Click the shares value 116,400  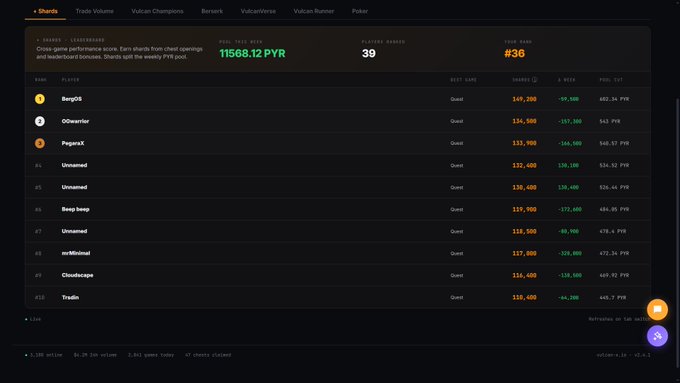[524, 275]
